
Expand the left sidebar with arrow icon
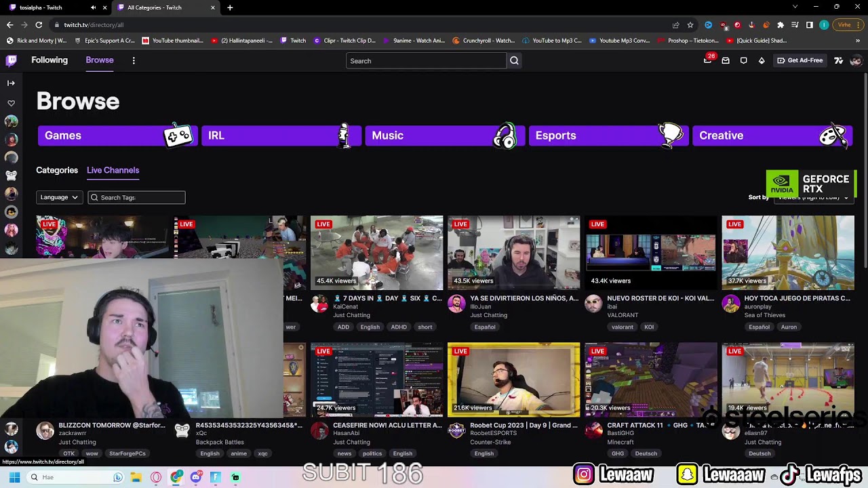click(11, 83)
